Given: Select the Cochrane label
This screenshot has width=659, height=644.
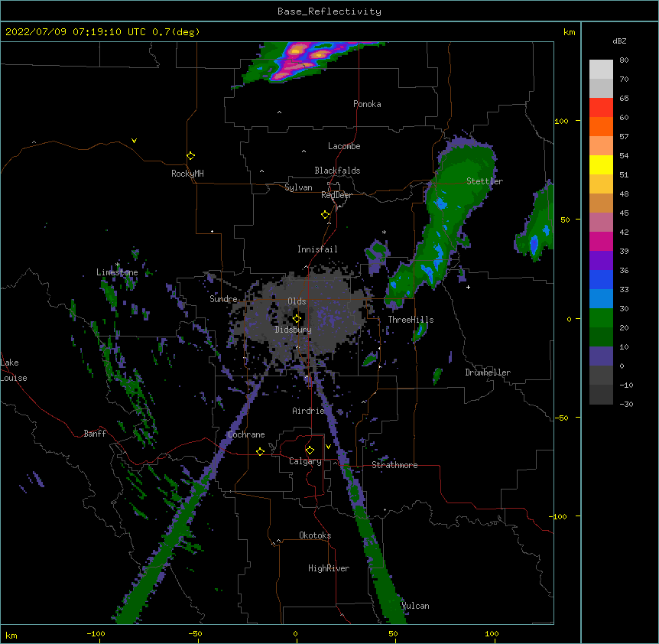Looking at the screenshot, I should (246, 434).
